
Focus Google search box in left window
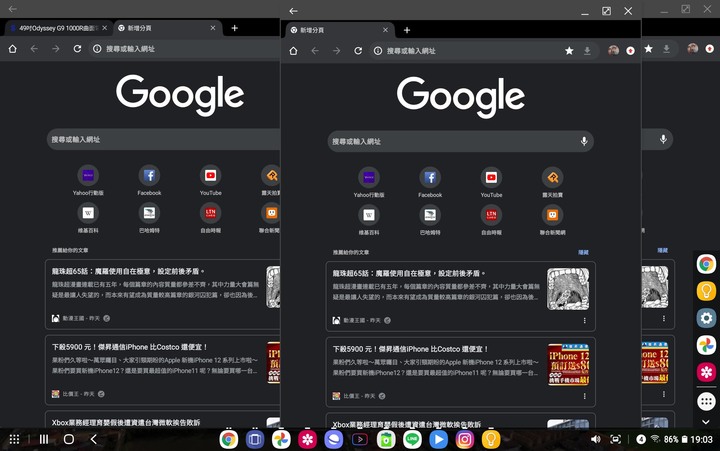[163, 139]
